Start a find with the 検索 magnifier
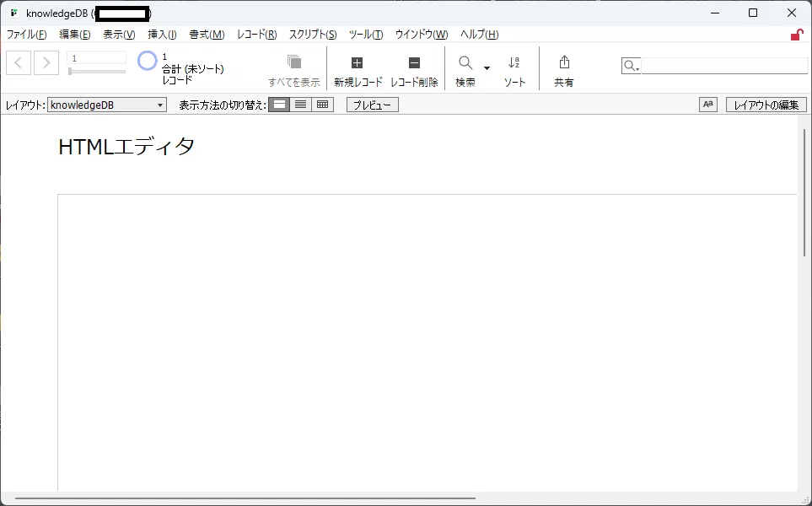The width and height of the screenshot is (812, 506). 465,63
